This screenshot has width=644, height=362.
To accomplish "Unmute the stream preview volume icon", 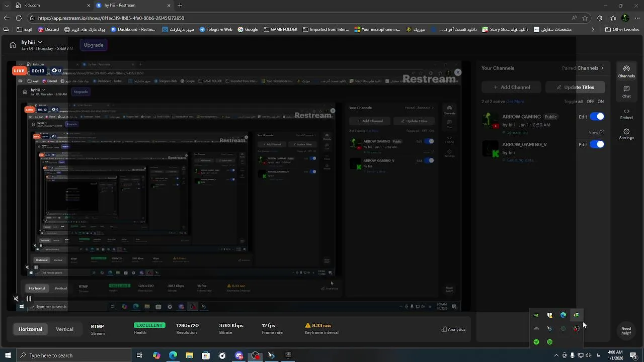I will [16, 299].
